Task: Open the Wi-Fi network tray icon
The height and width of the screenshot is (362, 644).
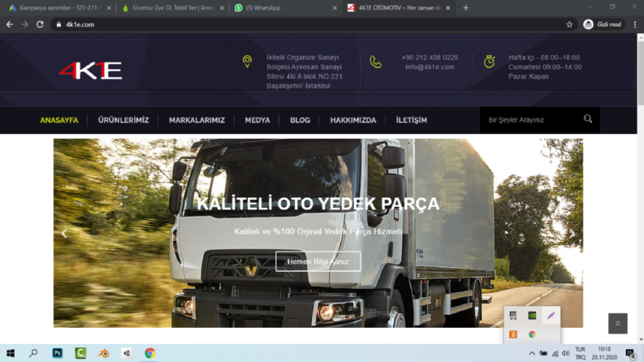Action: tap(555, 353)
